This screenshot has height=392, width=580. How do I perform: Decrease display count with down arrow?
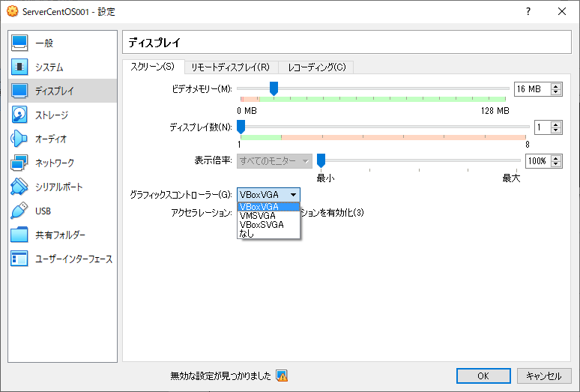555,130
